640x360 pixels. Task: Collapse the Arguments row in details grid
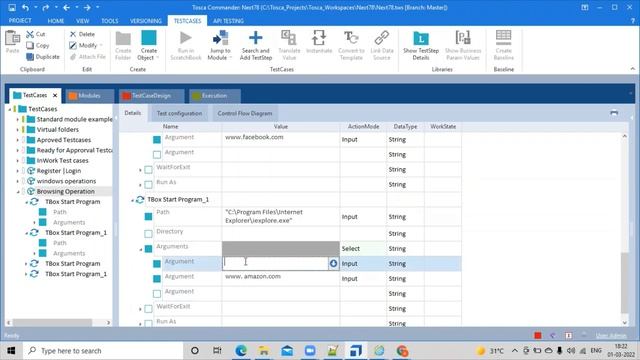(141, 249)
